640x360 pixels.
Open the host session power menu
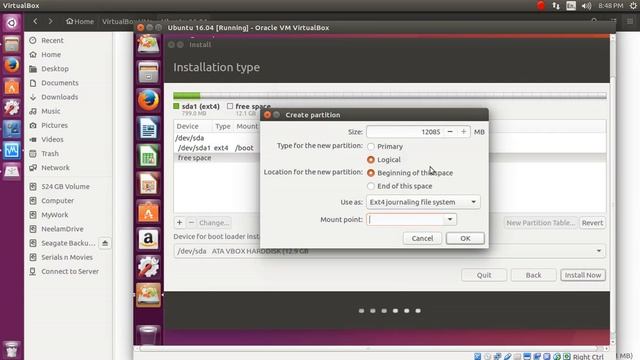pos(633,6)
